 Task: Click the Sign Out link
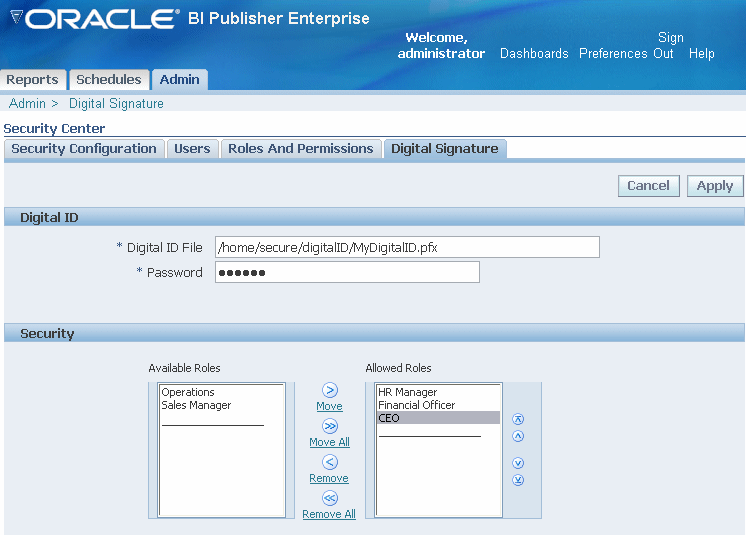667,45
